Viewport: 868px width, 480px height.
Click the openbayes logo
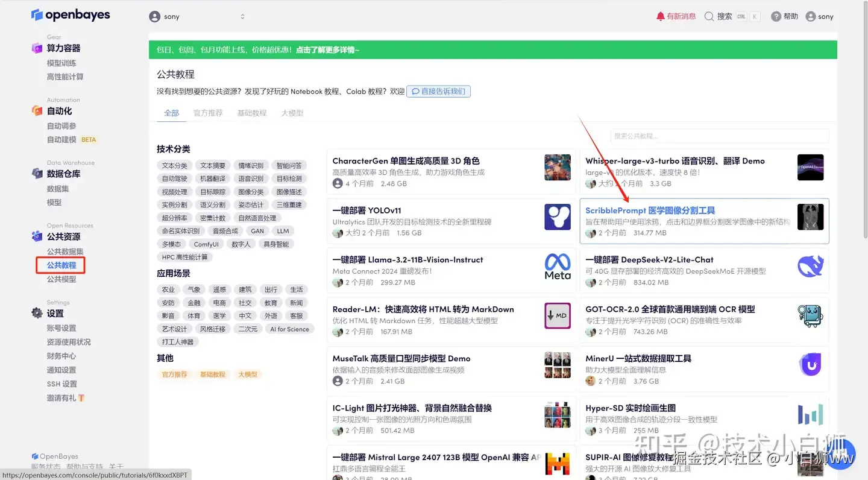point(71,15)
